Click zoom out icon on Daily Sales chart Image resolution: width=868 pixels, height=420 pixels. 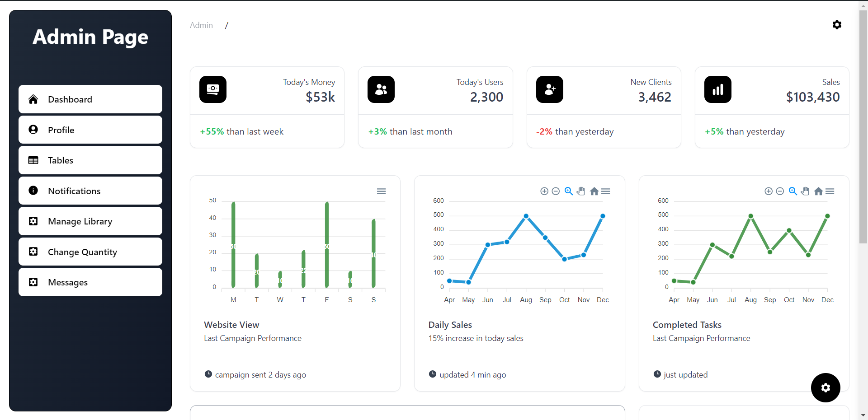(556, 191)
